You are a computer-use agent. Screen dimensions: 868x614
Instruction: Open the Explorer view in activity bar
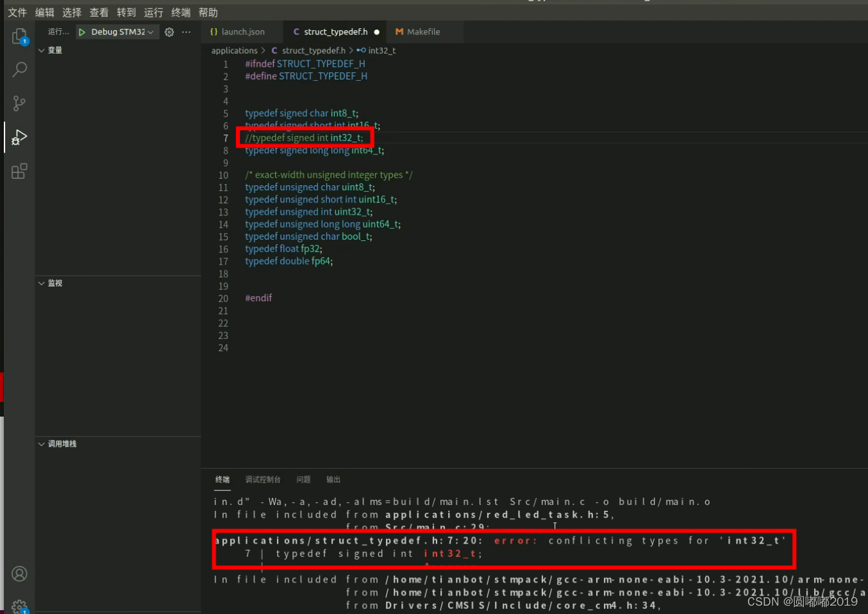coord(19,37)
